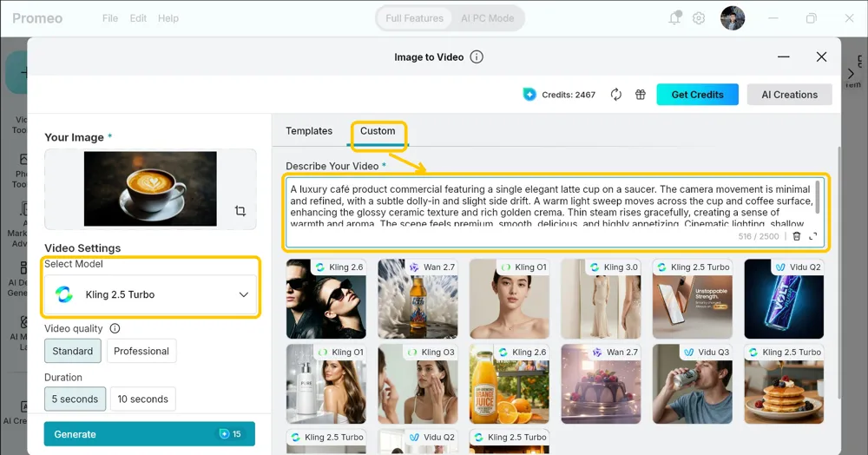Click the Generate button

(149, 434)
